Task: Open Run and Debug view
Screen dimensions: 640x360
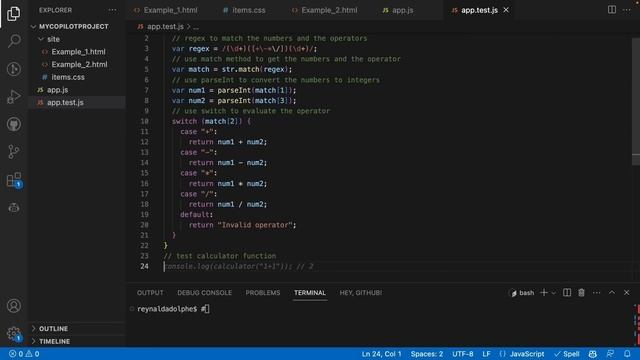Action: tap(13, 96)
